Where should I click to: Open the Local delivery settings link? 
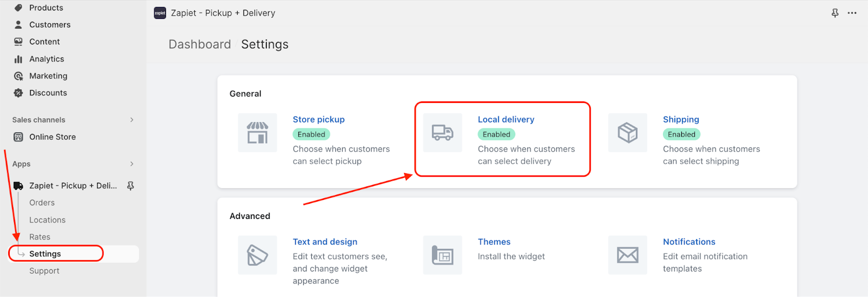pos(506,119)
